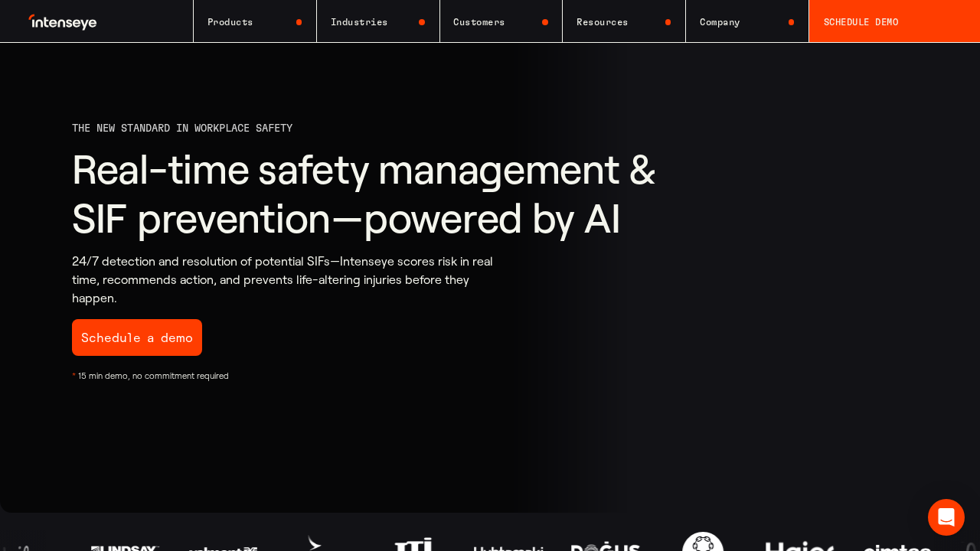980x551 pixels.
Task: Click the Intenseye logo in the header
Action: coord(63,22)
